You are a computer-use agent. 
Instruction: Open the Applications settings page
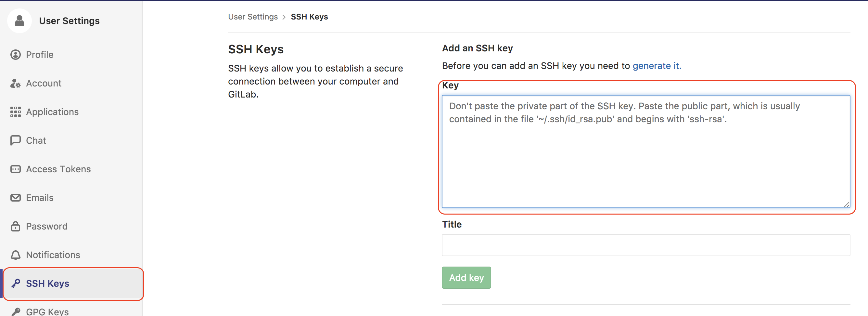point(52,112)
